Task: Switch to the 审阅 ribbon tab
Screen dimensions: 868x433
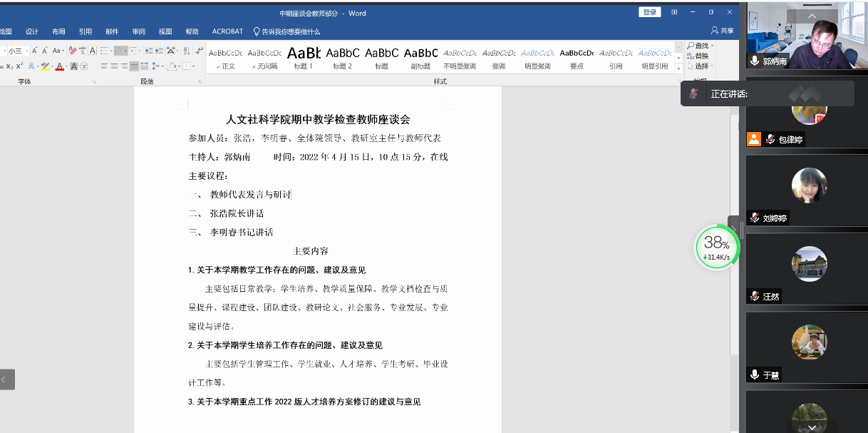Action: [x=139, y=31]
